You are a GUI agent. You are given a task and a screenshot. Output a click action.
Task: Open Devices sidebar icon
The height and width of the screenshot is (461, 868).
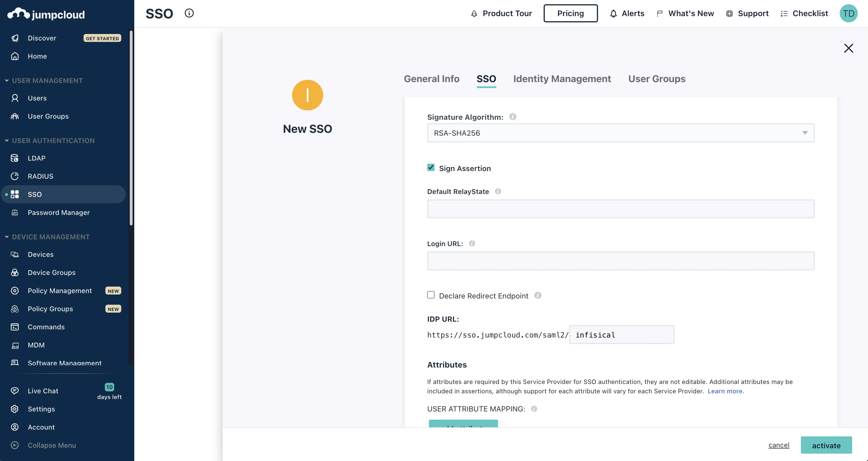[15, 254]
